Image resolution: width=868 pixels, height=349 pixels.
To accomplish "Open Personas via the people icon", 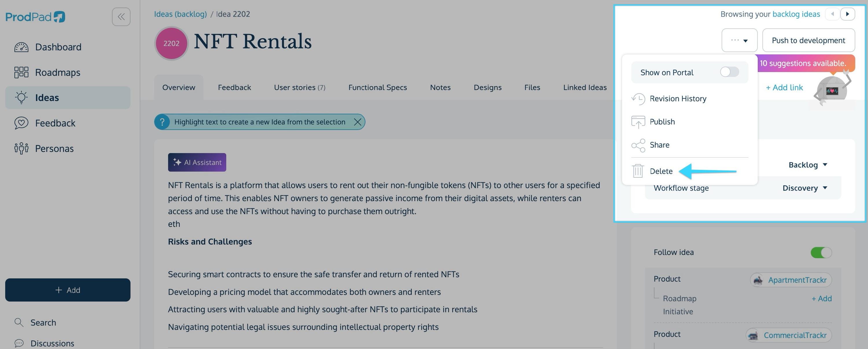I will pyautogui.click(x=21, y=148).
